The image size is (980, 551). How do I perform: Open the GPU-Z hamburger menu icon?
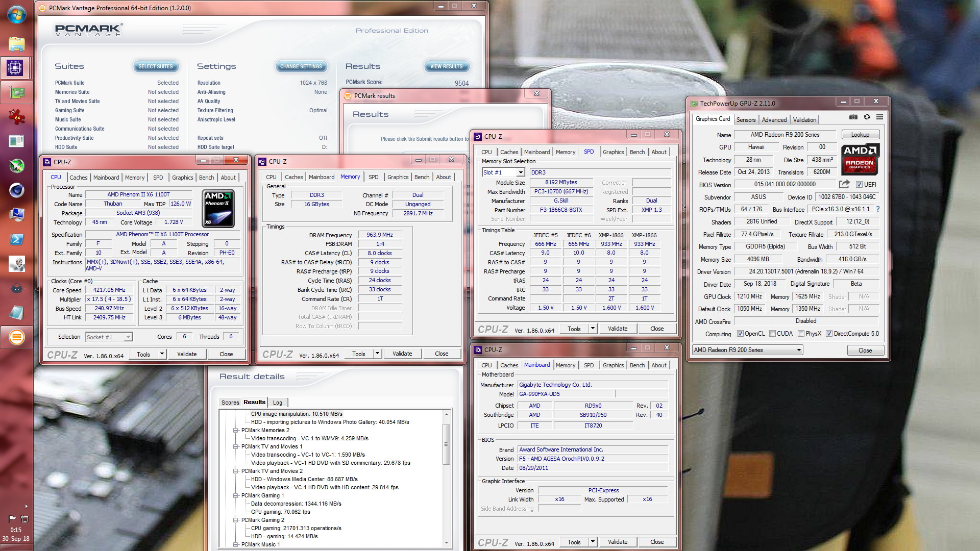click(880, 117)
